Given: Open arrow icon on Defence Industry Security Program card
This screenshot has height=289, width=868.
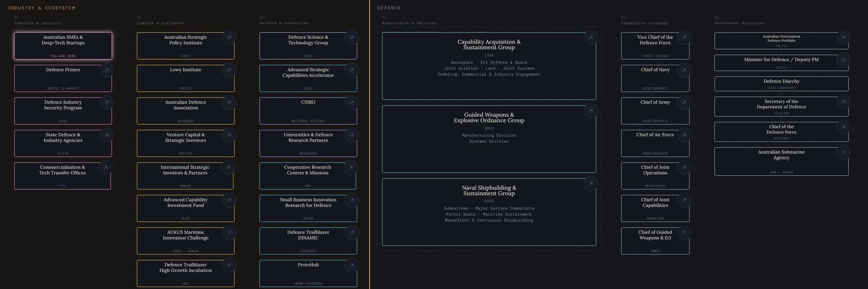Looking at the screenshot, I should point(107,102).
